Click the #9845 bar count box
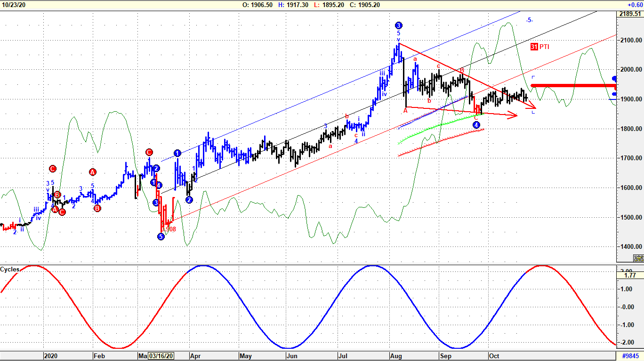This screenshot has height=361, width=644. [x=630, y=356]
